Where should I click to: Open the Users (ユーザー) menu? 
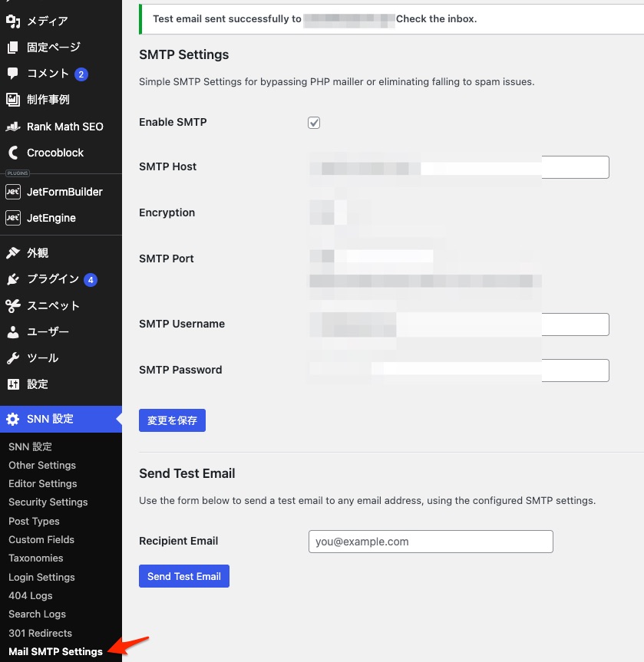pos(48,332)
